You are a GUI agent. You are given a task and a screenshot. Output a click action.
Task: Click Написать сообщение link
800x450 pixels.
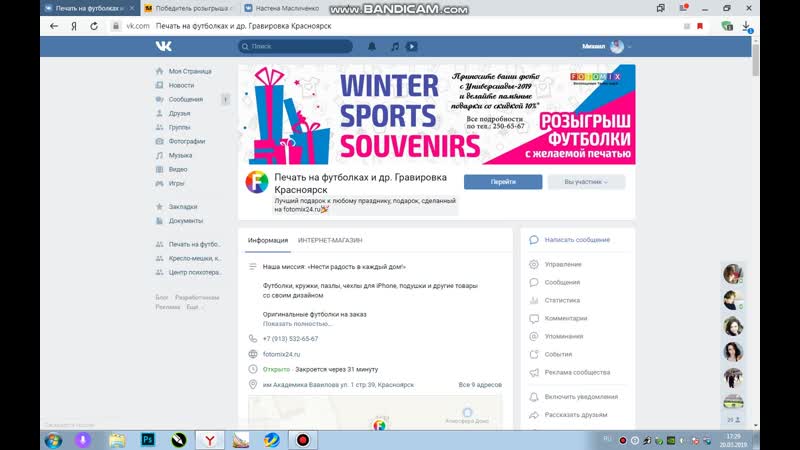577,240
